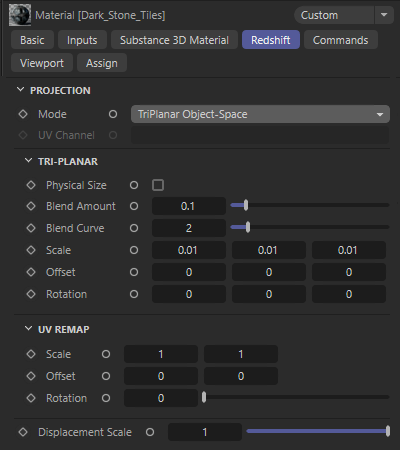Screen dimensions: 400x450
Task: Click the Dark_Stone_Tiles material preview thumbnail
Action: [20, 15]
